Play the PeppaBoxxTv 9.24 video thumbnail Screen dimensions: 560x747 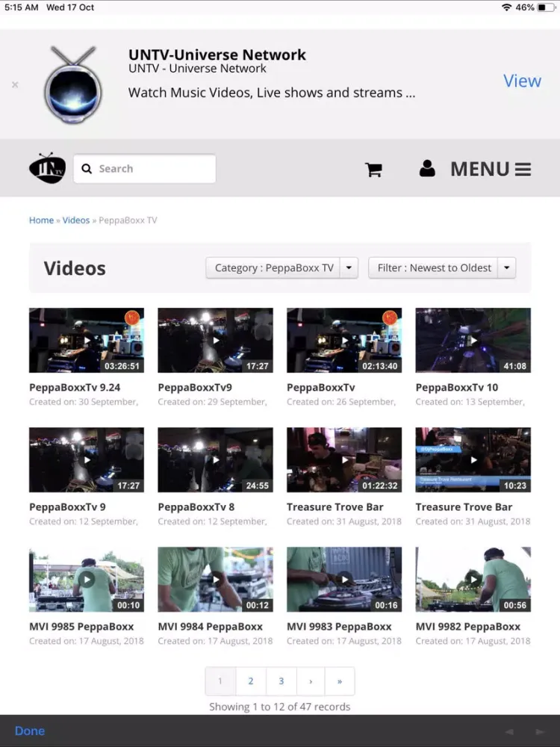(87, 340)
